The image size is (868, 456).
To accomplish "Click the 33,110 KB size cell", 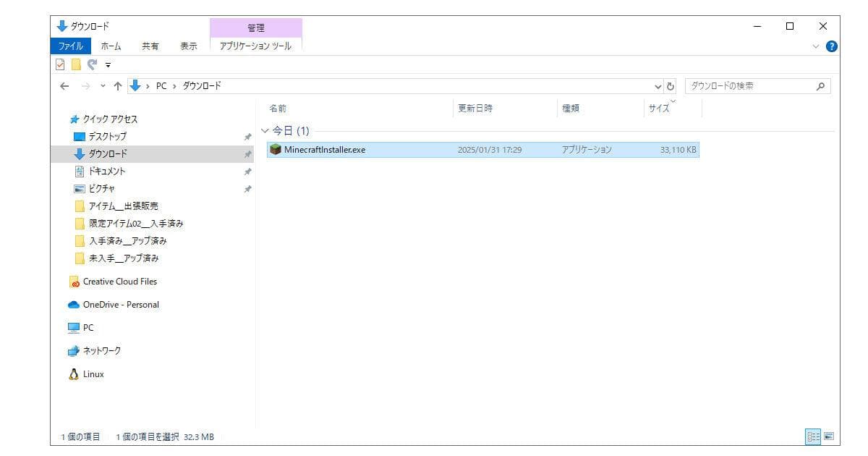I will pyautogui.click(x=678, y=150).
